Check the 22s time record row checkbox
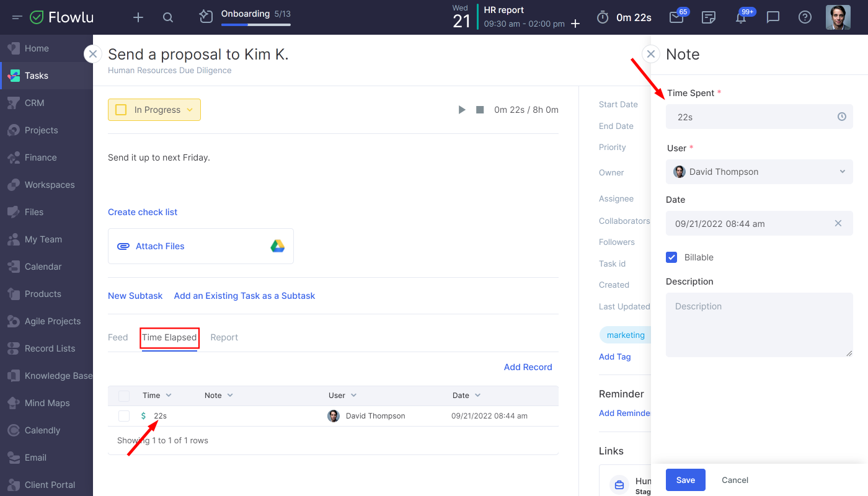The image size is (868, 496). click(124, 416)
